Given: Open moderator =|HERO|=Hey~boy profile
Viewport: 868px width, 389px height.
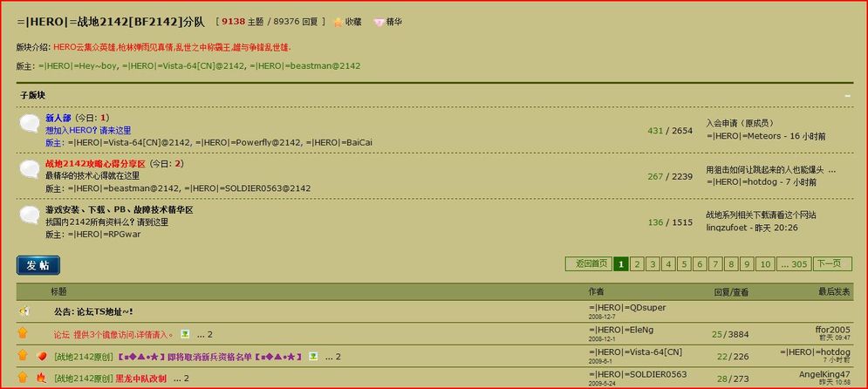Looking at the screenshot, I should (78, 65).
